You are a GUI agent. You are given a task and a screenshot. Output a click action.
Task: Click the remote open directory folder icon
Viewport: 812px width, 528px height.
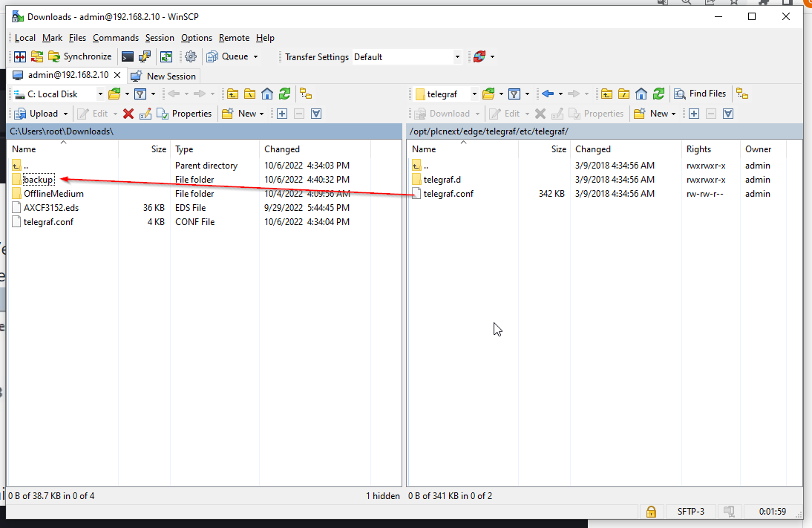click(488, 94)
